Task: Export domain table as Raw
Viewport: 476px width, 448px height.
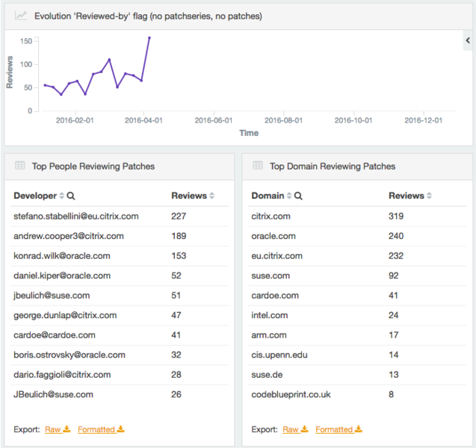Action: point(294,429)
